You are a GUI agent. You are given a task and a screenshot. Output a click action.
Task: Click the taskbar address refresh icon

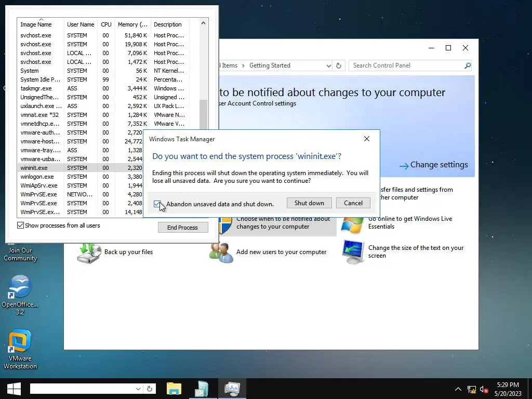(150, 389)
